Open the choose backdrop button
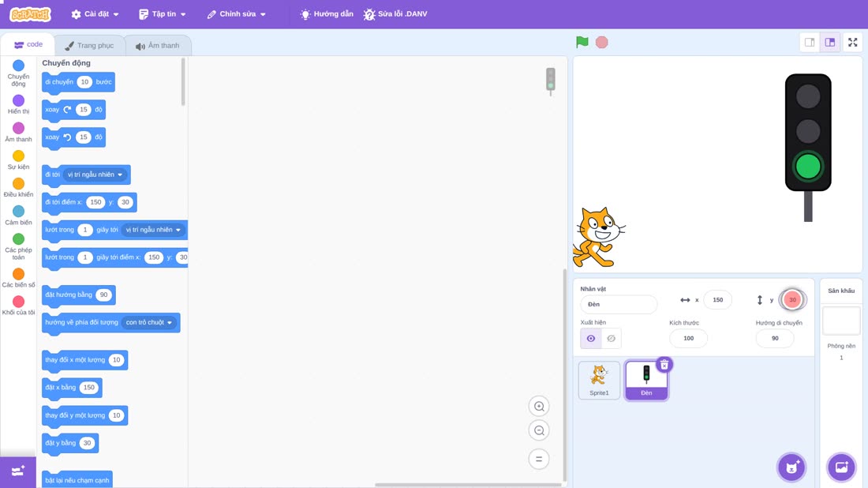 [841, 467]
